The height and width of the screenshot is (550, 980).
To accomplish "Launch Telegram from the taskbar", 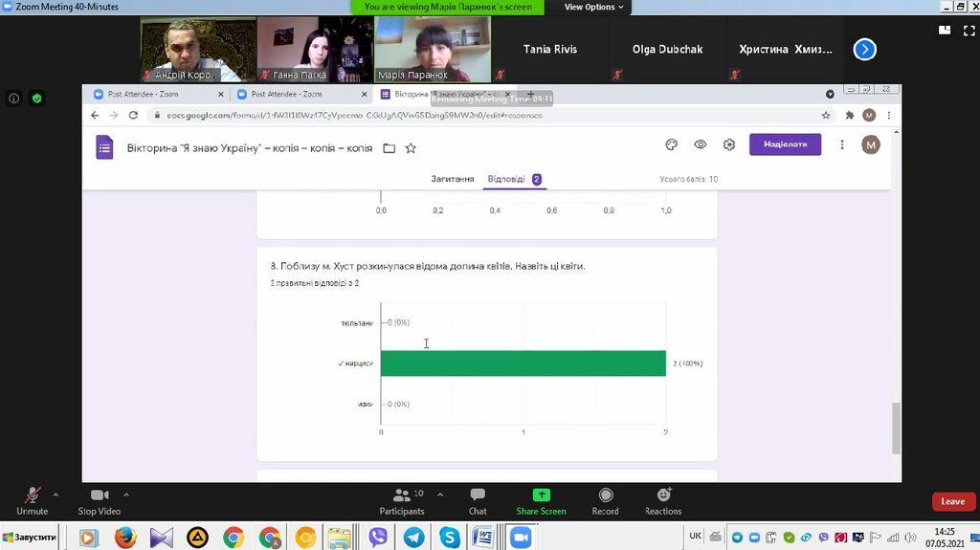I will [413, 538].
